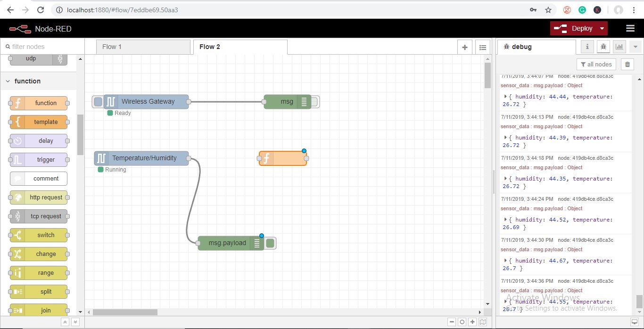Switch to the Flow 1 tab
644x329 pixels.
coord(112,47)
